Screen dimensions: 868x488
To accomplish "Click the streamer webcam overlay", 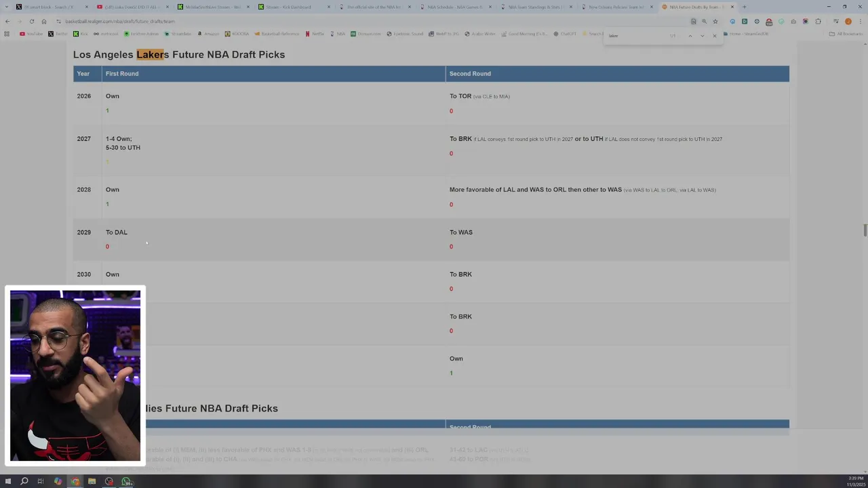I will [x=75, y=375].
